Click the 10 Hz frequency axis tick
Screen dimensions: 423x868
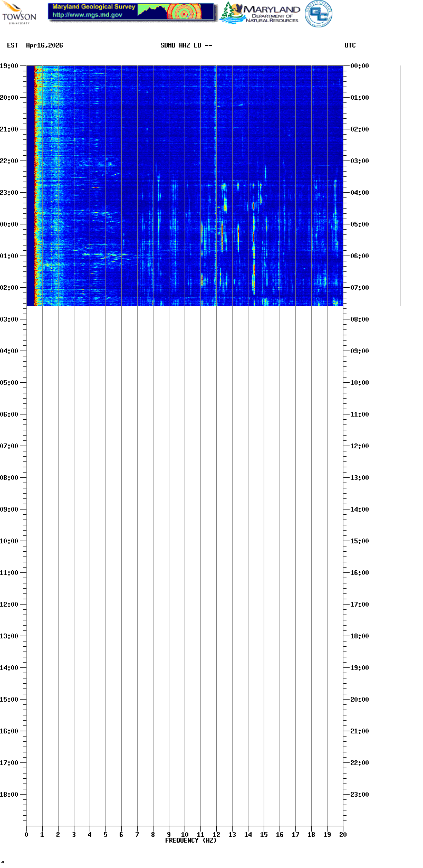click(185, 834)
